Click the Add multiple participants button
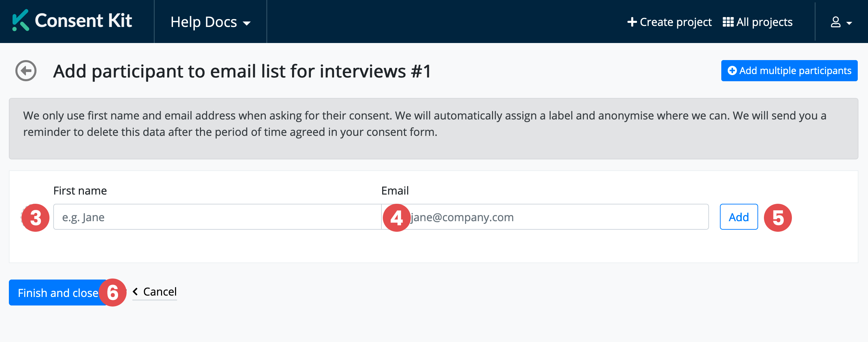Image resolution: width=868 pixels, height=342 pixels. (789, 71)
